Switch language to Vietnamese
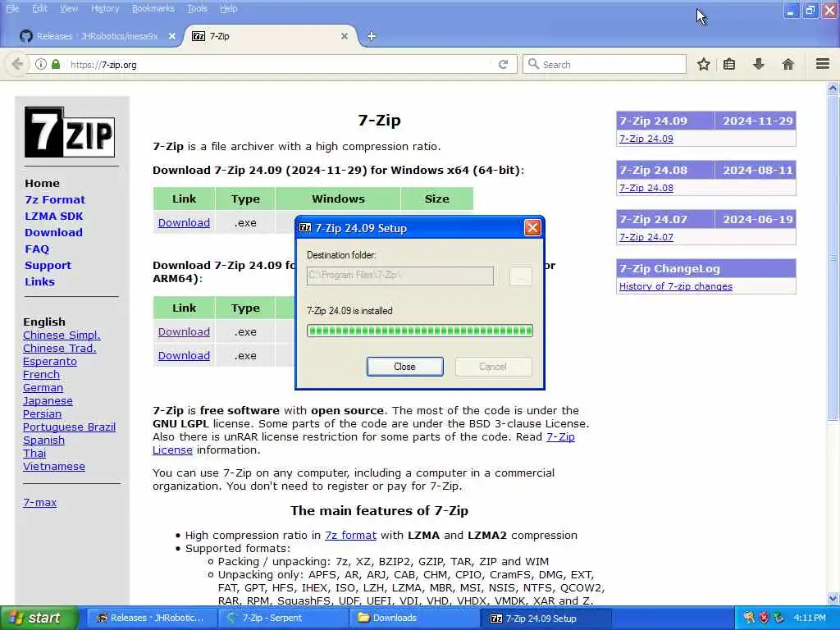This screenshot has height=630, width=840. click(x=54, y=467)
